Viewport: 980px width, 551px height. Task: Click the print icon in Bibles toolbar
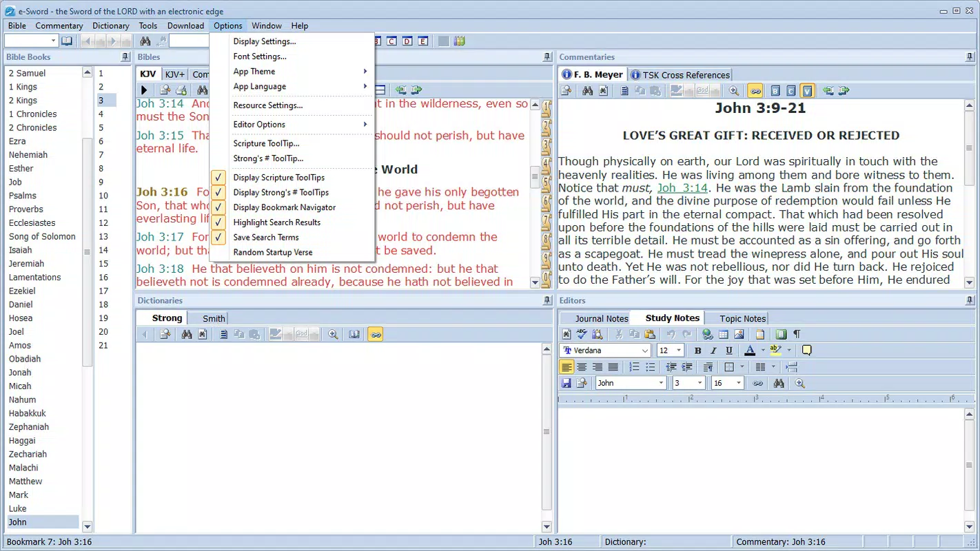(x=181, y=90)
